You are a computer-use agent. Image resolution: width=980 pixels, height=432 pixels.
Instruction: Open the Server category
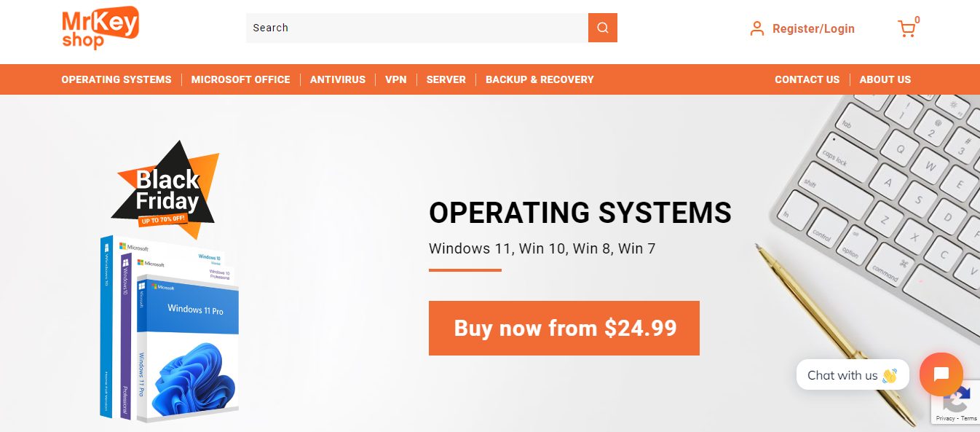pos(446,79)
